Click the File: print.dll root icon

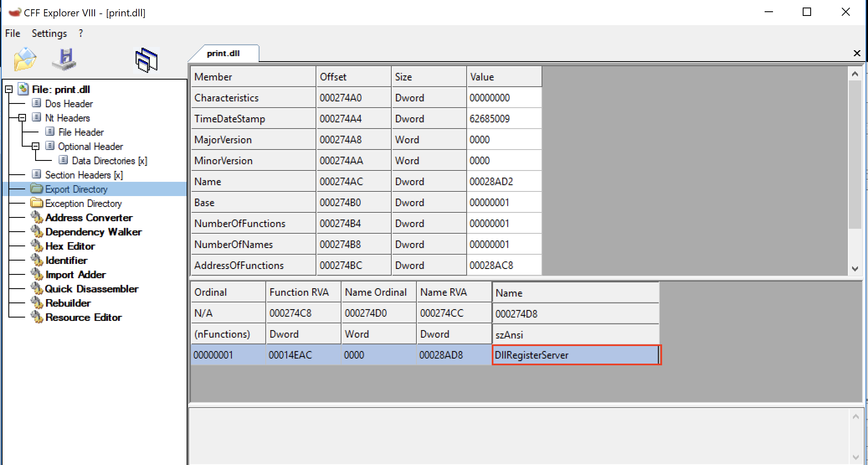(23, 89)
